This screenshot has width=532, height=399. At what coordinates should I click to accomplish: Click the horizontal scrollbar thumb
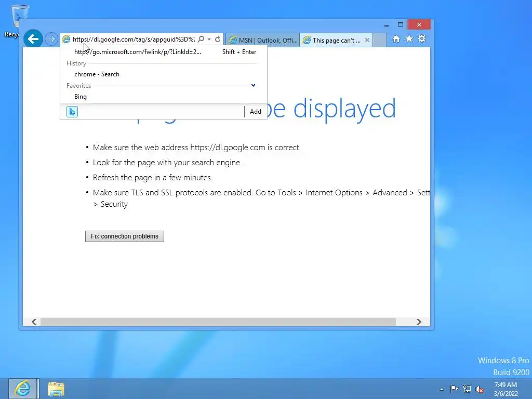coord(218,322)
